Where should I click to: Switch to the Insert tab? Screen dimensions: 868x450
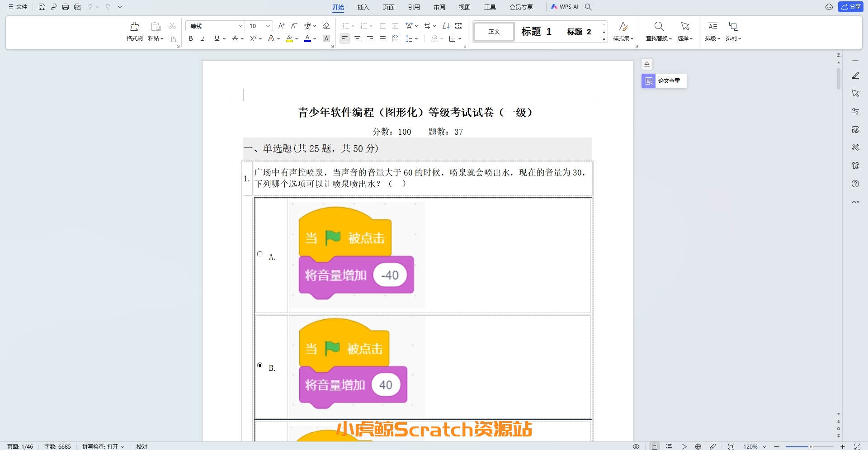363,7
